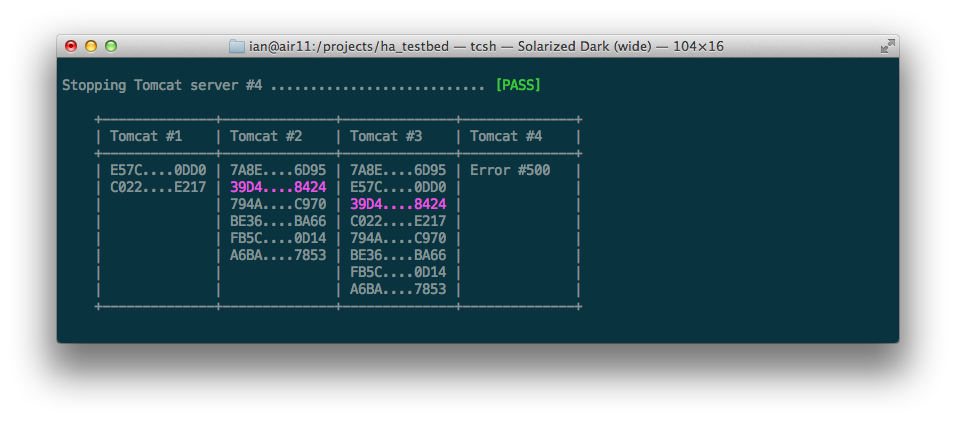
Task: Enter full screen via title-bar arrows icon
Action: (x=886, y=46)
